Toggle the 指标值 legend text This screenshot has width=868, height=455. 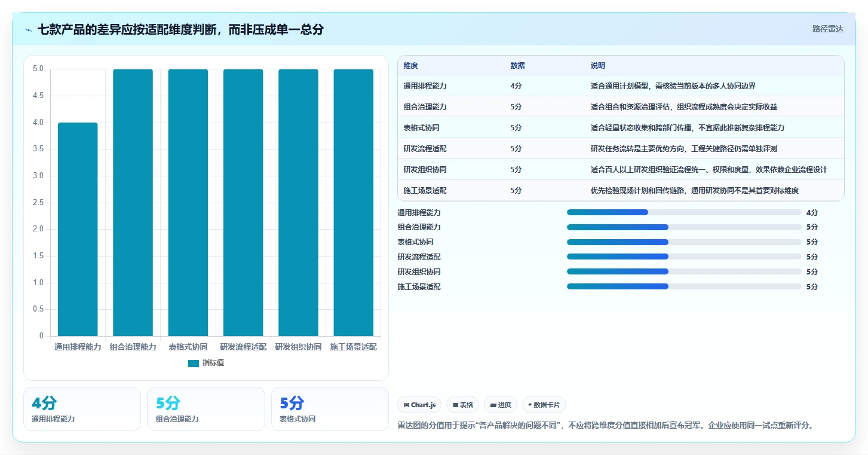(x=213, y=363)
